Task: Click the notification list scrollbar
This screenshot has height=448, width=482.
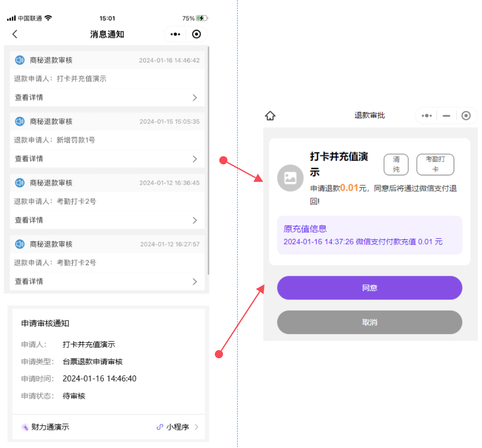Action: coord(208,160)
